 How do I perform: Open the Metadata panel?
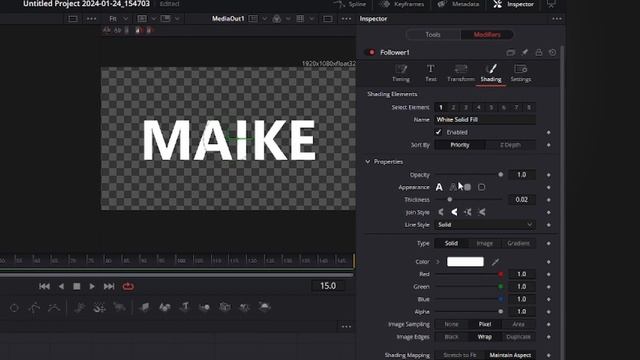(x=458, y=4)
